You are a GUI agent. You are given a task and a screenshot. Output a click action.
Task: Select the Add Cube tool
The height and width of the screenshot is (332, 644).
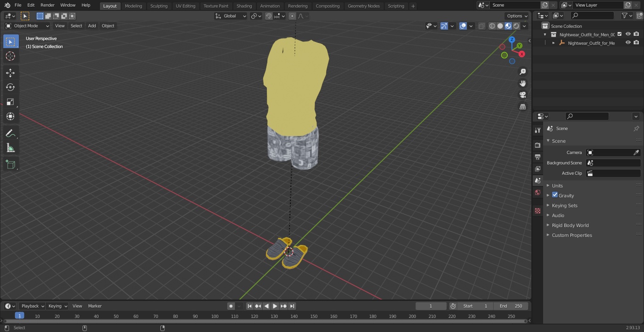[10, 165]
